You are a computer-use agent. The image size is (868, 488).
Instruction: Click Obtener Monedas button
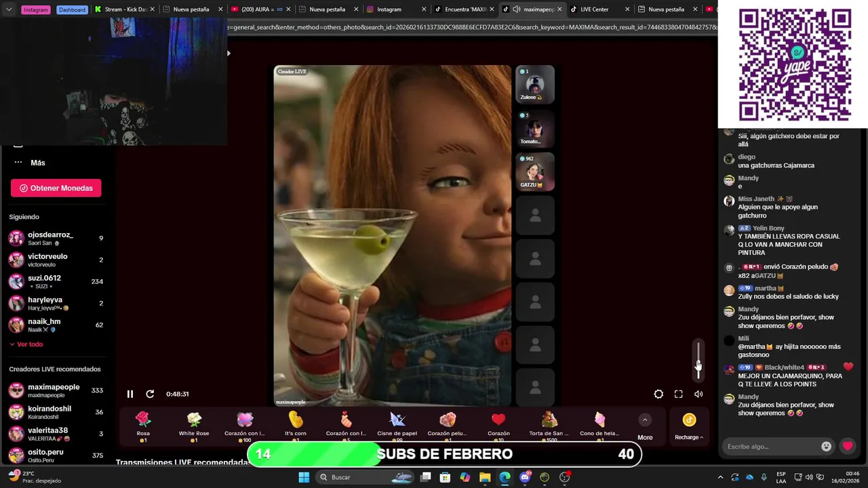pyautogui.click(x=56, y=188)
